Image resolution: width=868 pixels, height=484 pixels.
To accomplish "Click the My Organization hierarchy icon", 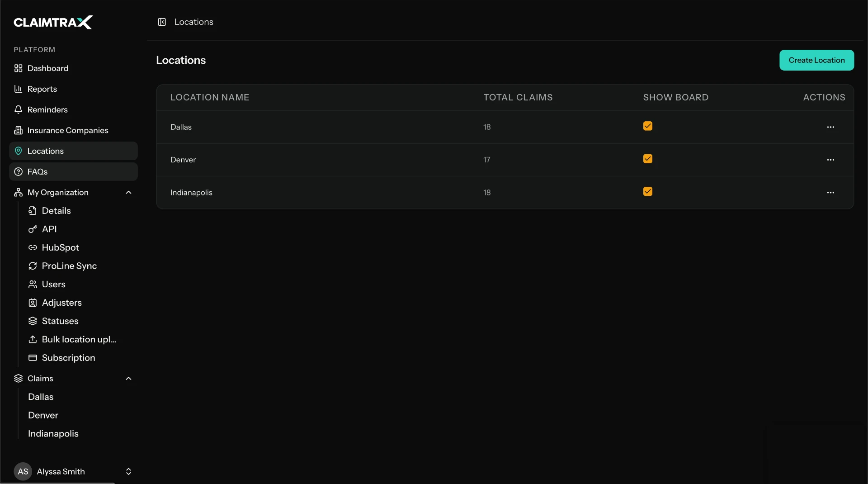I will click(18, 192).
